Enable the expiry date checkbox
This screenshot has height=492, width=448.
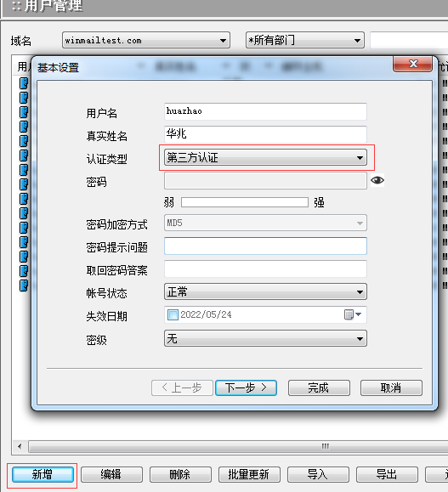coord(173,314)
